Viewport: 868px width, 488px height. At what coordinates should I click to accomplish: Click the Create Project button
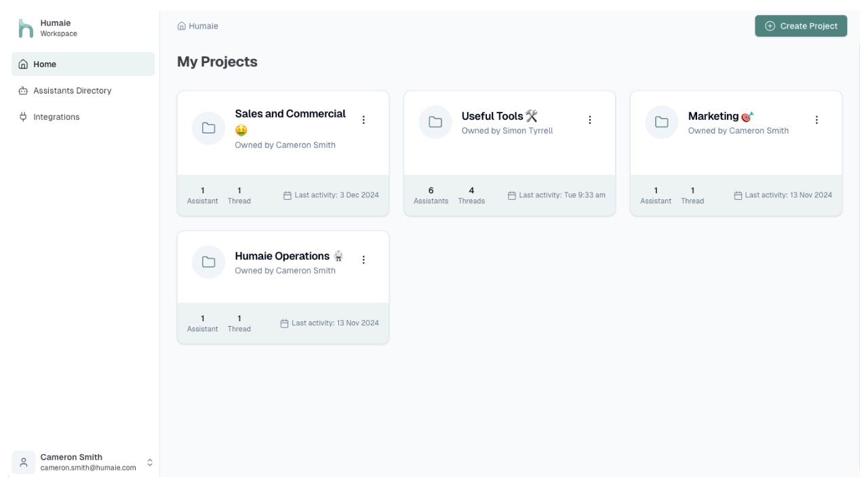[801, 26]
